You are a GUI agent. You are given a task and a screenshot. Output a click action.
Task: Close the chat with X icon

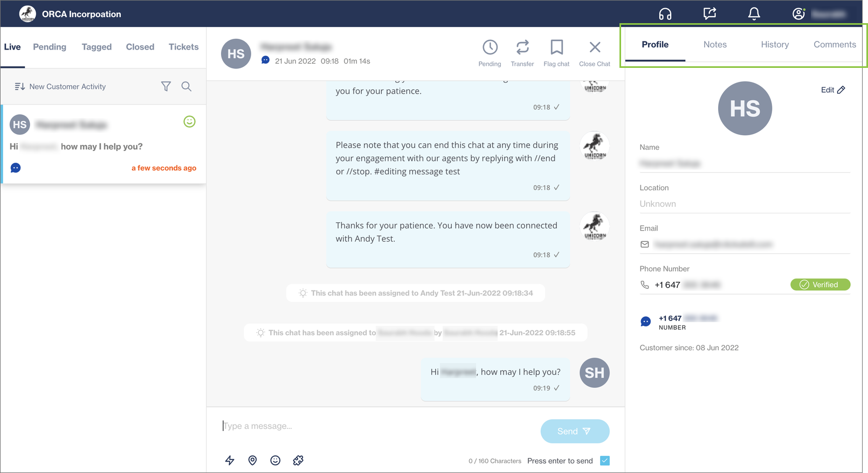pyautogui.click(x=595, y=48)
